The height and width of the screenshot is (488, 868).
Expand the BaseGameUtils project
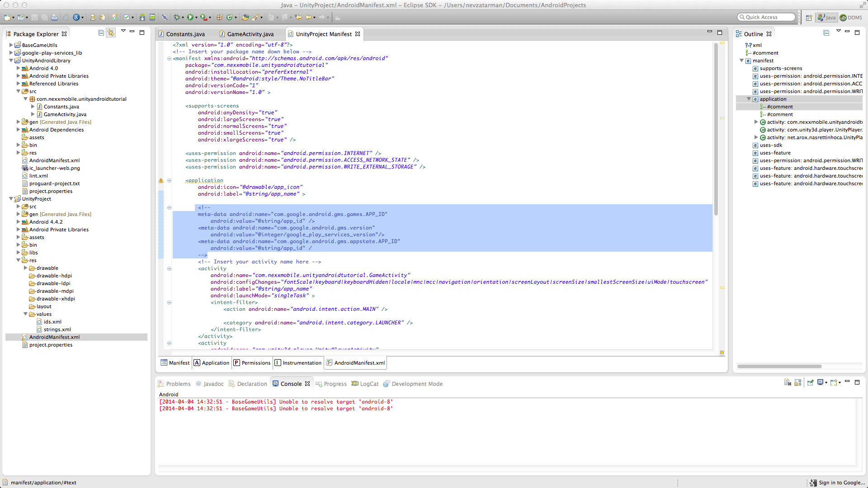[11, 45]
